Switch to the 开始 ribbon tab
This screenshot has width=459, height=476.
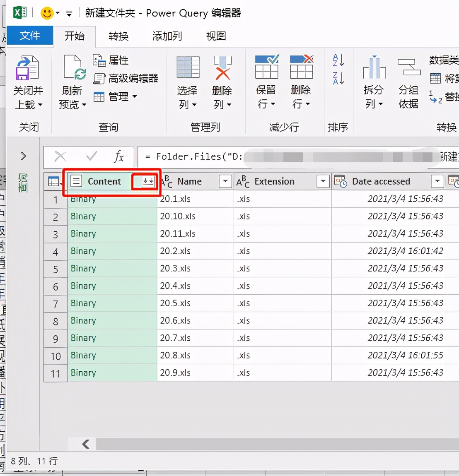pyautogui.click(x=75, y=36)
